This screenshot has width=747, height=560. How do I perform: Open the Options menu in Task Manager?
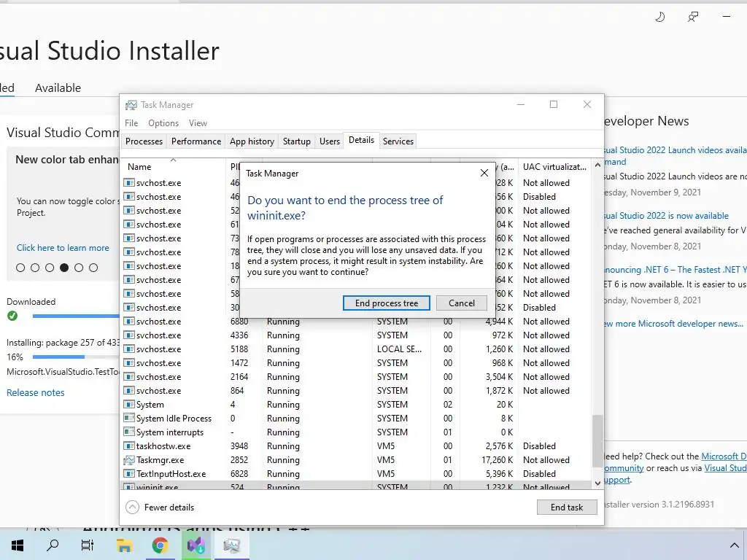coord(163,122)
